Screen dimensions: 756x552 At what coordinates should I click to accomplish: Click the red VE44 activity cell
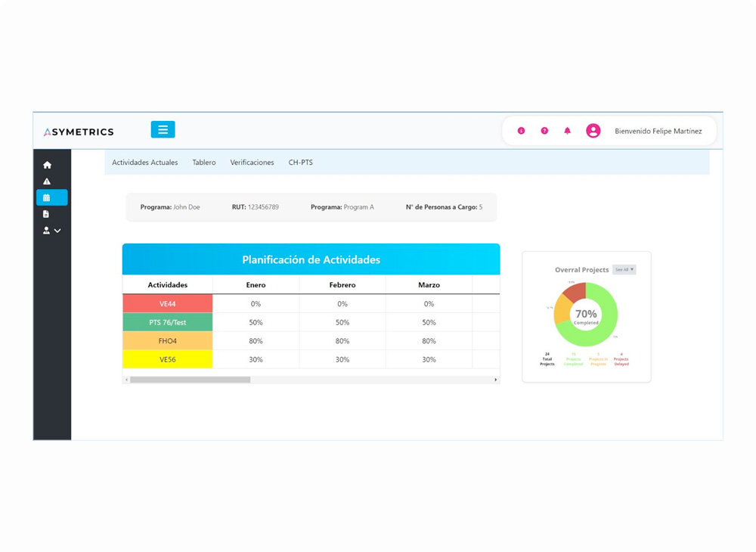168,304
